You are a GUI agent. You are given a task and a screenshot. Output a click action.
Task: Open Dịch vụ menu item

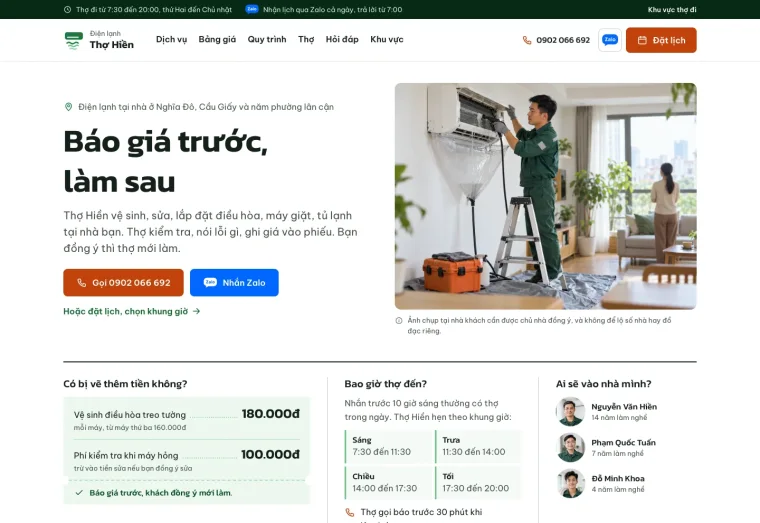click(172, 40)
